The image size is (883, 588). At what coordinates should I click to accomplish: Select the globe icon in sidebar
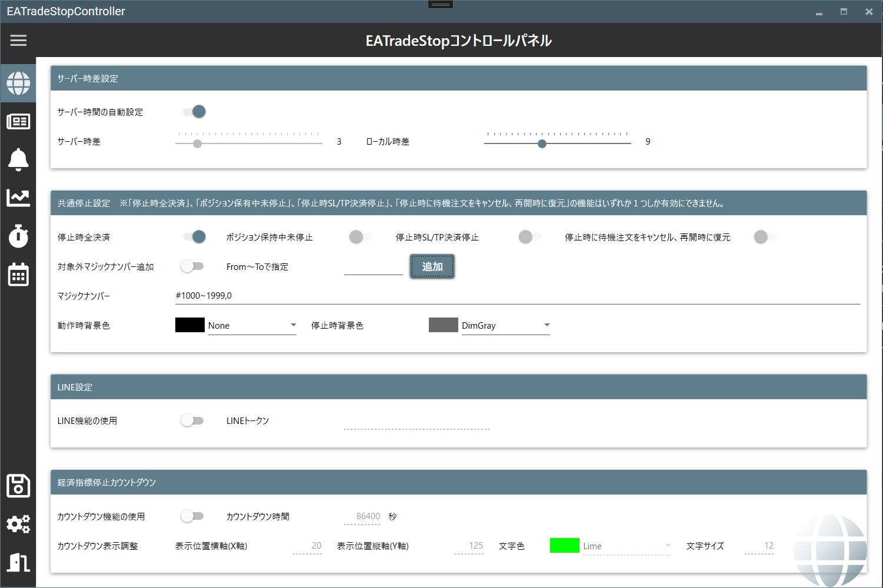coord(18,83)
